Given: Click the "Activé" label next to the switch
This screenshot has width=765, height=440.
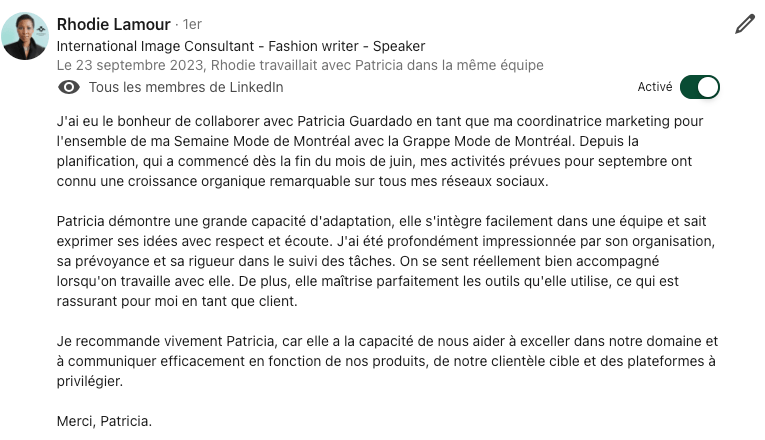Looking at the screenshot, I should (654, 87).
